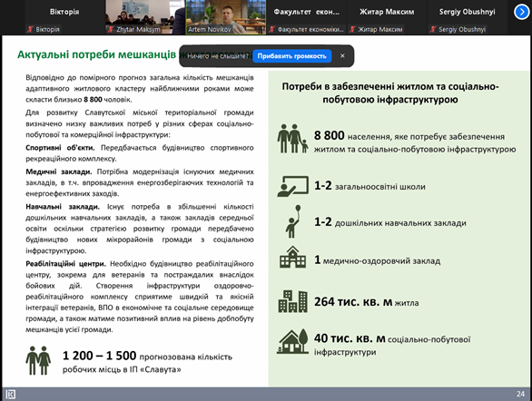This screenshot has height=401, width=532.
Task: Show next participants with the blue arrow
Action: [x=521, y=12]
